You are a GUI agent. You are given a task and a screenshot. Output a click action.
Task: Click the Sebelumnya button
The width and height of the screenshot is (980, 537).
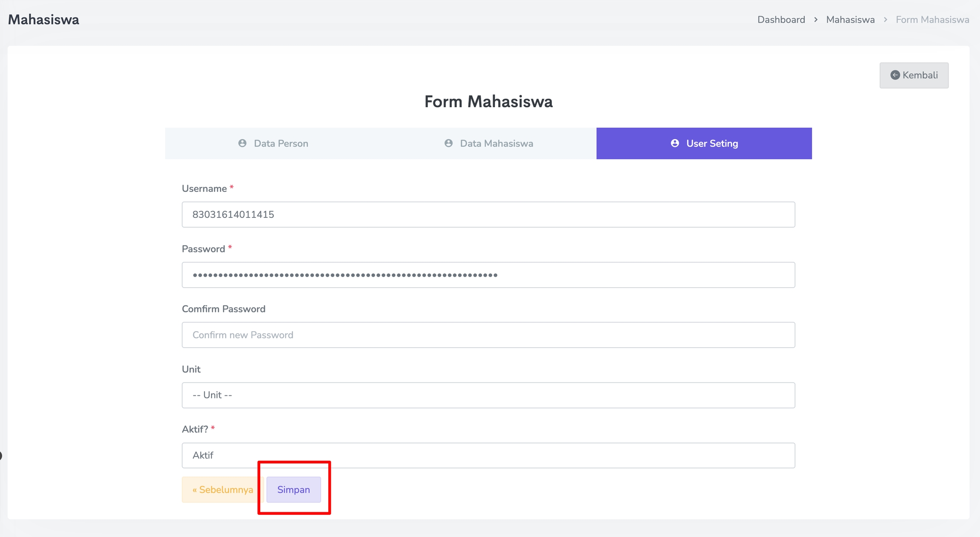[x=222, y=490]
